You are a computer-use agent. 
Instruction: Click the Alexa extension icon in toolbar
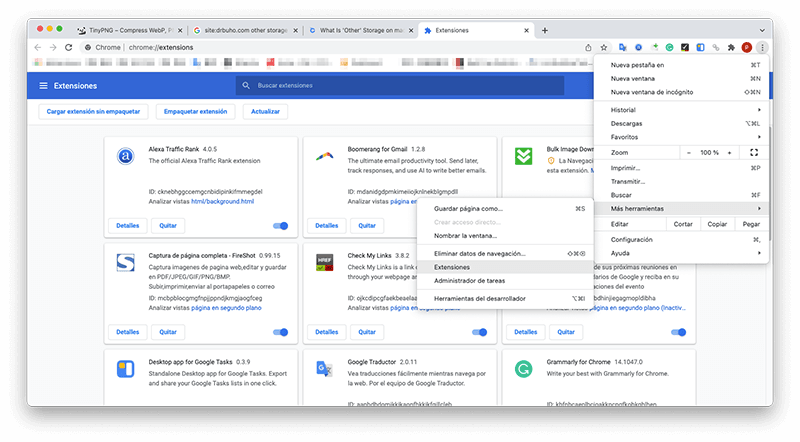(638, 47)
